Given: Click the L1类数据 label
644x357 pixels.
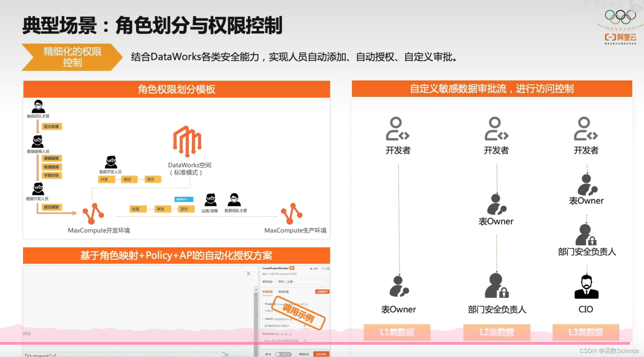Looking at the screenshot, I should coord(397,332).
